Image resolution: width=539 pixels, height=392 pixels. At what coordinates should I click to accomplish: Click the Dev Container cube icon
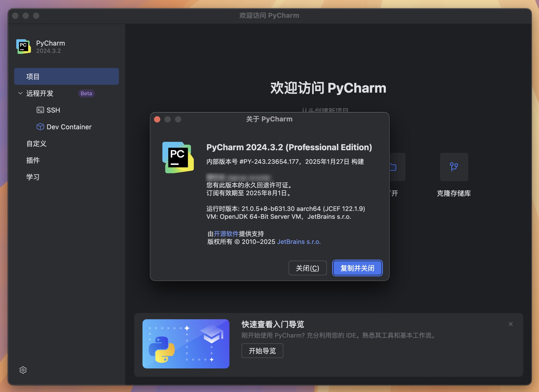(x=40, y=127)
